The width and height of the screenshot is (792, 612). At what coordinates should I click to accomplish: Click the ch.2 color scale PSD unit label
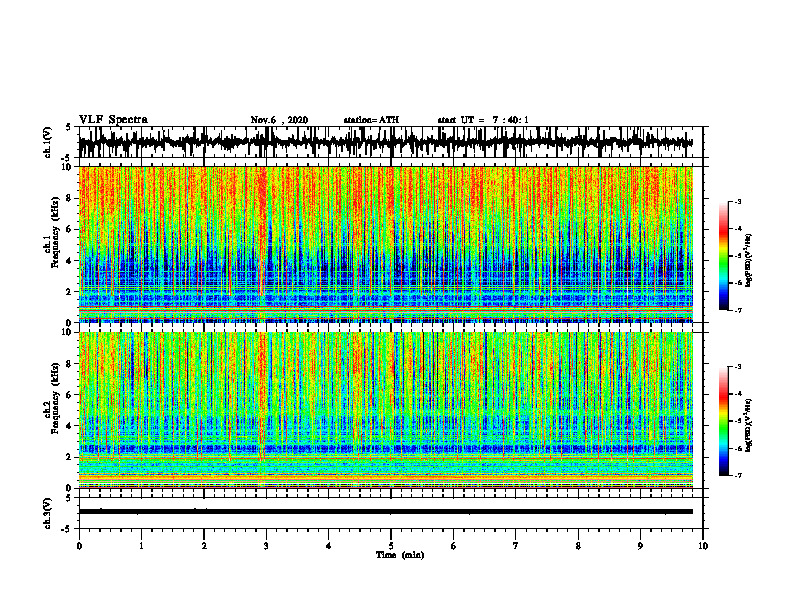[x=750, y=426]
